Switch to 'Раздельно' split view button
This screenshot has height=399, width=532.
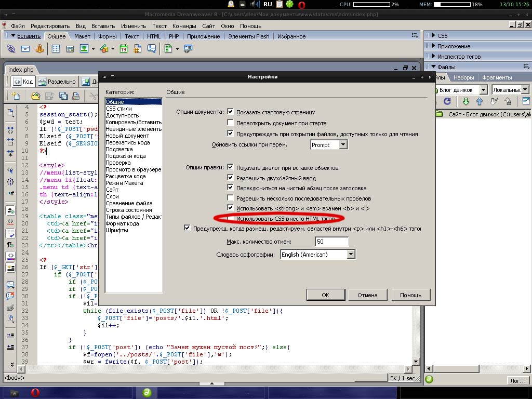click(x=57, y=82)
